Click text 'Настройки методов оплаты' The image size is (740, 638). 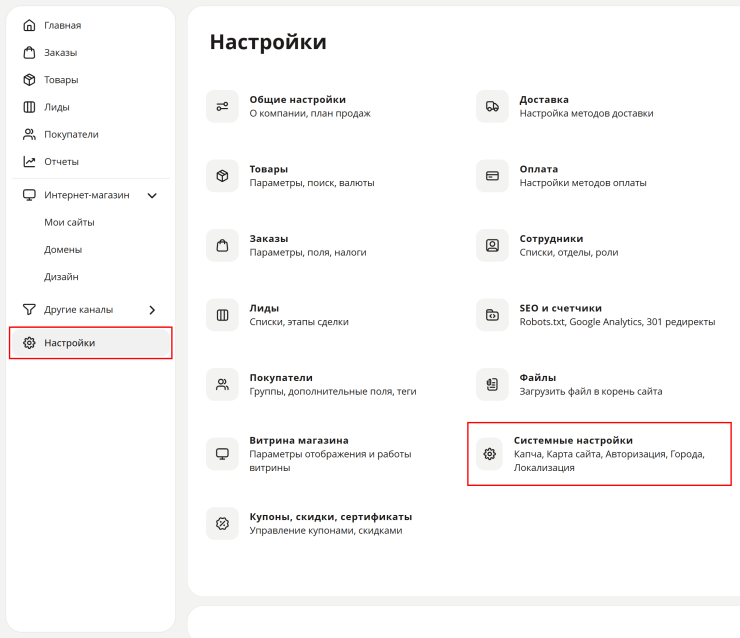[x=583, y=183]
